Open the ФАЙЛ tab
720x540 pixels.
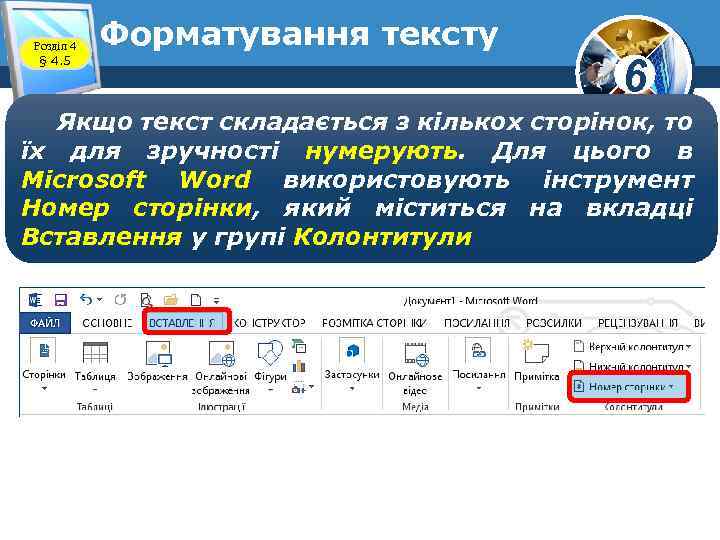click(45, 323)
